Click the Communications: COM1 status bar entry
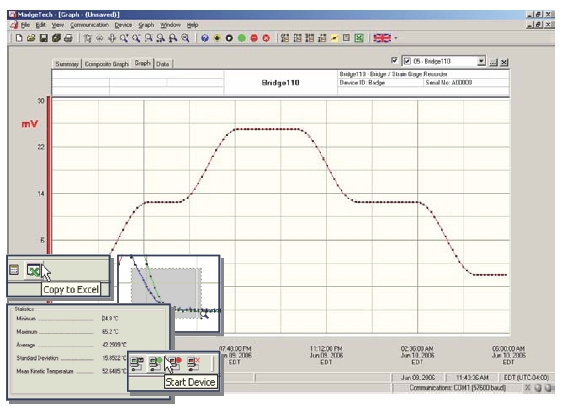Image resolution: width=564 pixels, height=406 pixels. tap(458, 388)
